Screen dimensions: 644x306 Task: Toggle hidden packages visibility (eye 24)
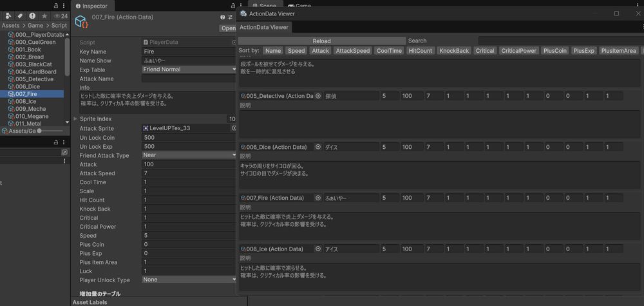coord(61,16)
